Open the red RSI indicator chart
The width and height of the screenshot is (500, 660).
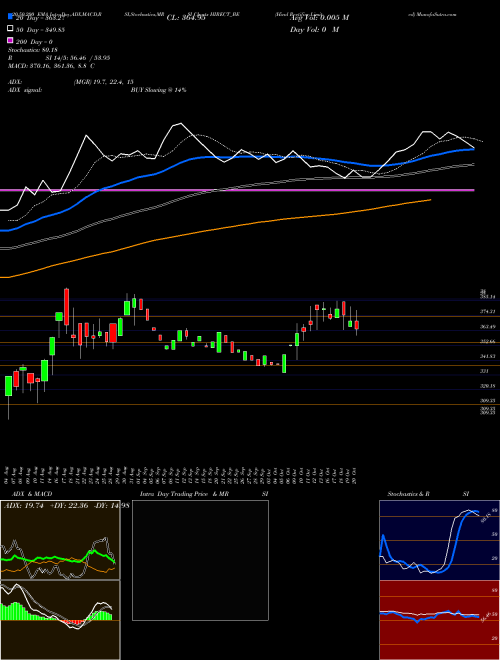coord(439,620)
